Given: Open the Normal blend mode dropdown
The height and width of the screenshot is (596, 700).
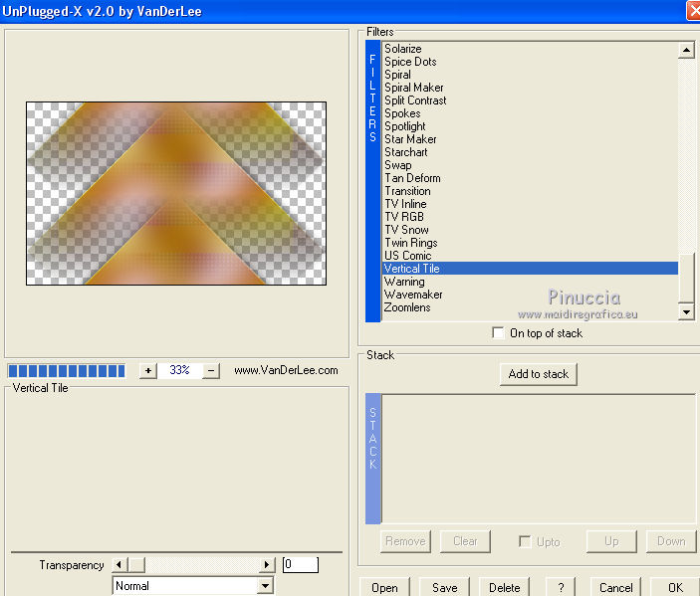Looking at the screenshot, I should (266, 586).
